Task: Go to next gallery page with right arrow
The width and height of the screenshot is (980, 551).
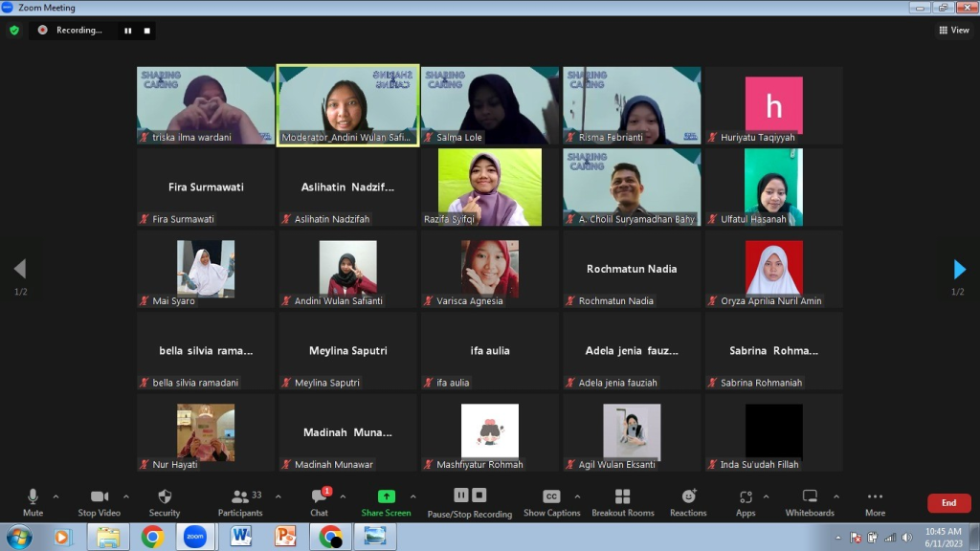Action: [x=959, y=270]
